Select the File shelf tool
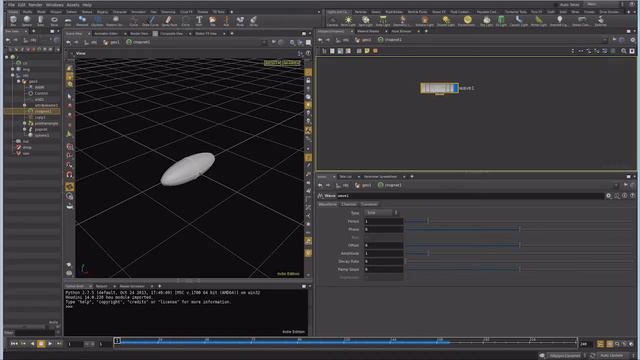The height and width of the screenshot is (360, 640). [x=212, y=21]
